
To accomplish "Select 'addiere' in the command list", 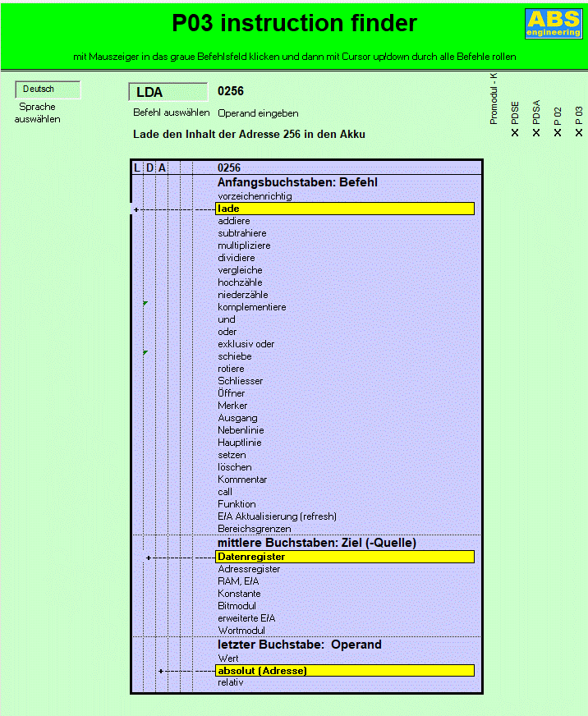I will [x=234, y=221].
